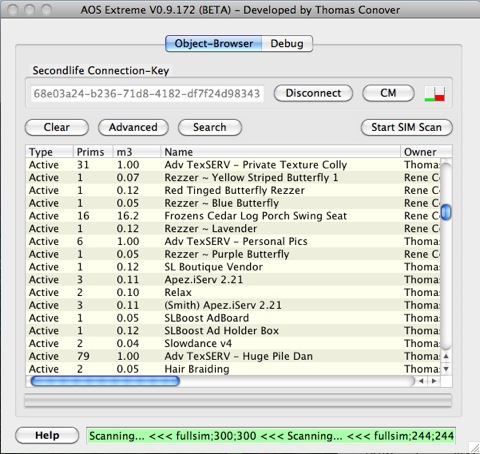Select Rezzer ~ Lavender row

pyautogui.click(x=233, y=229)
